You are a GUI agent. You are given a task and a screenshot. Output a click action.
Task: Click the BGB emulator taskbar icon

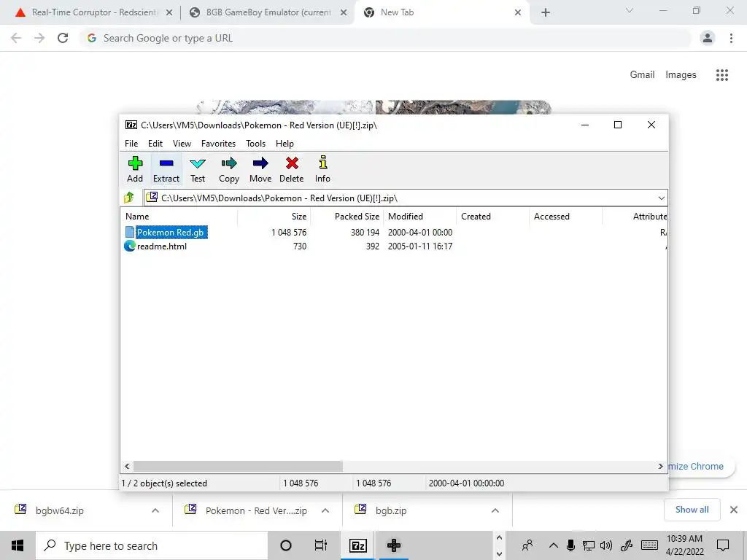click(x=393, y=545)
